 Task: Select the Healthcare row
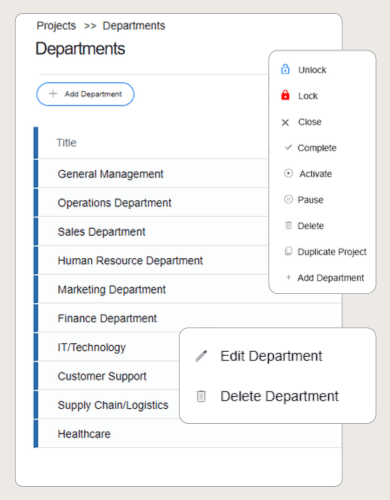pos(188,434)
